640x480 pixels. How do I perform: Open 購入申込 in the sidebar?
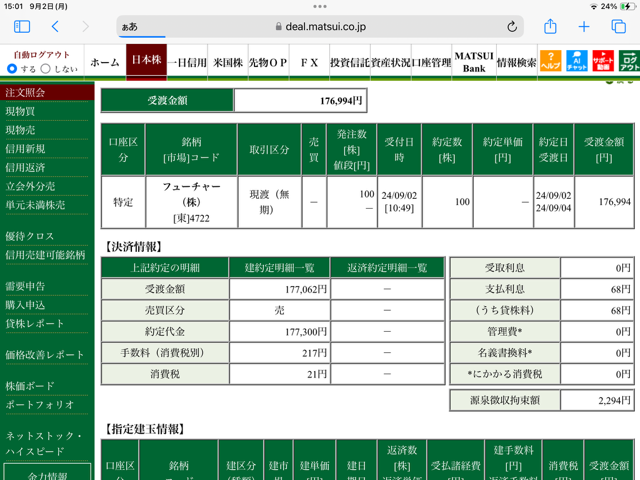point(25,305)
